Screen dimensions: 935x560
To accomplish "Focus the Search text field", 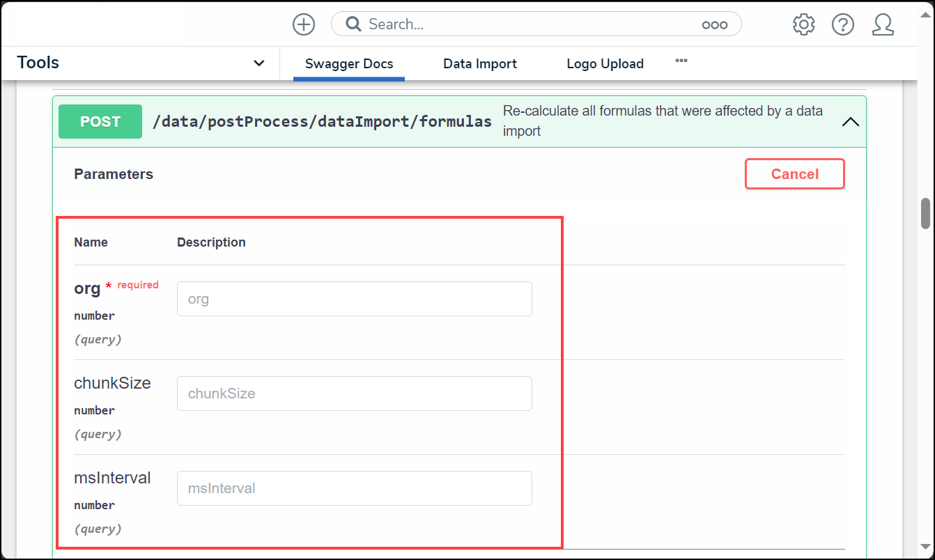I will coord(530,24).
